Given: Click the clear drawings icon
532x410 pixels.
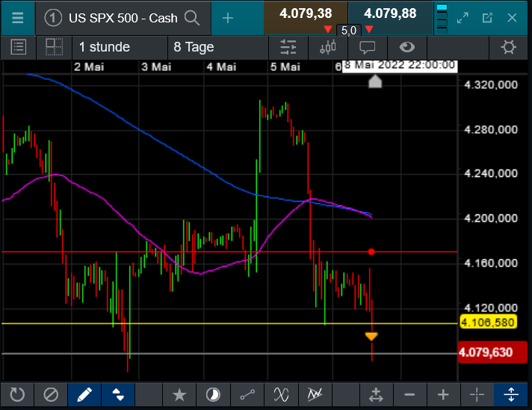Looking at the screenshot, I should tap(51, 395).
